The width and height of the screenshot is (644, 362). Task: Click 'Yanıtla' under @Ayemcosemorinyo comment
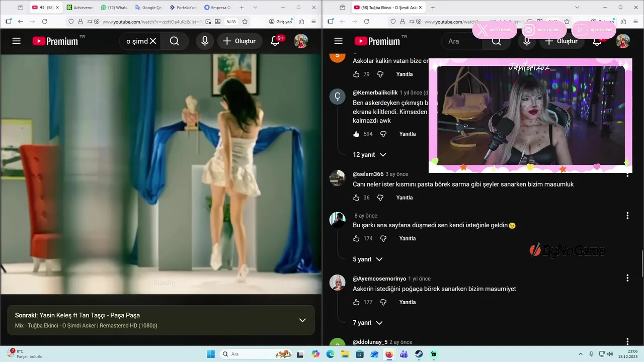click(x=408, y=302)
